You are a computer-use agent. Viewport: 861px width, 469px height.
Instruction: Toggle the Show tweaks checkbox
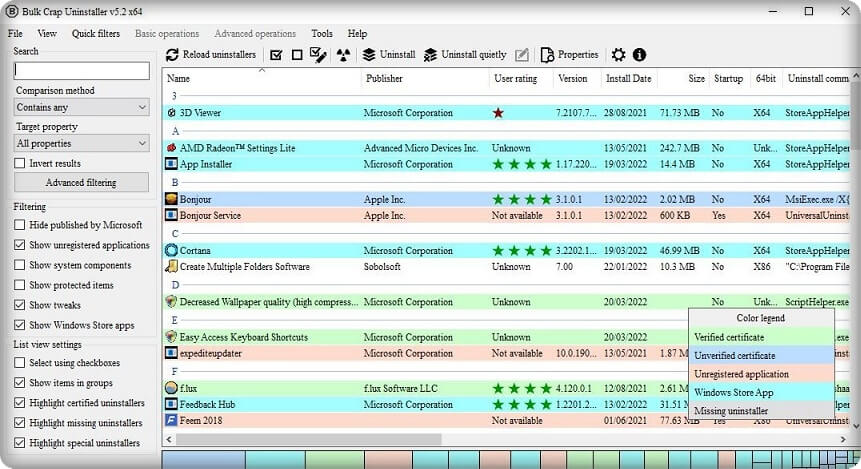click(x=20, y=305)
